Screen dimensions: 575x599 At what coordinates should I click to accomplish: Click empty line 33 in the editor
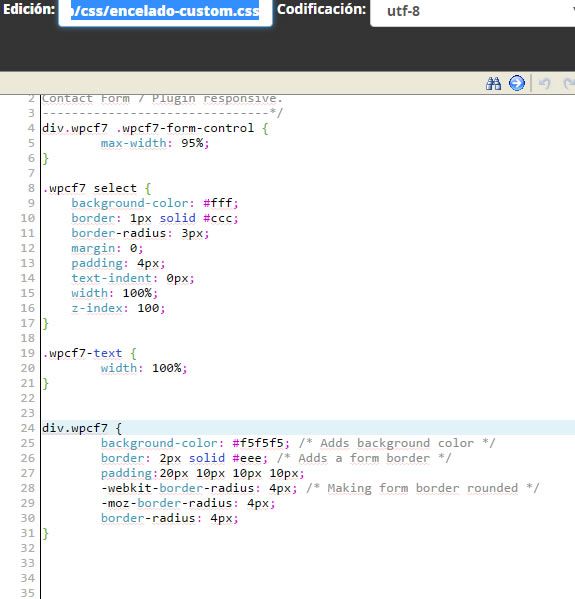point(308,563)
